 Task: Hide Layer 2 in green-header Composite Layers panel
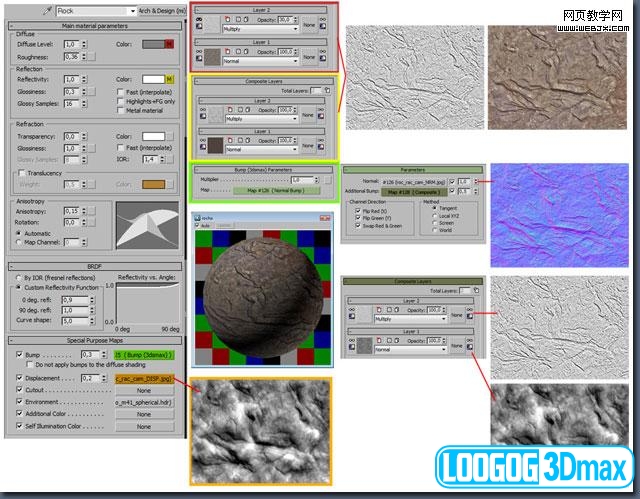352,310
